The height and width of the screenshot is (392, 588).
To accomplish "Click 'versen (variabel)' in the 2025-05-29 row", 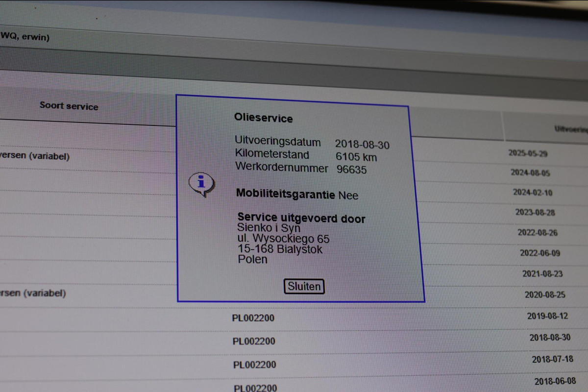I will [x=35, y=156].
